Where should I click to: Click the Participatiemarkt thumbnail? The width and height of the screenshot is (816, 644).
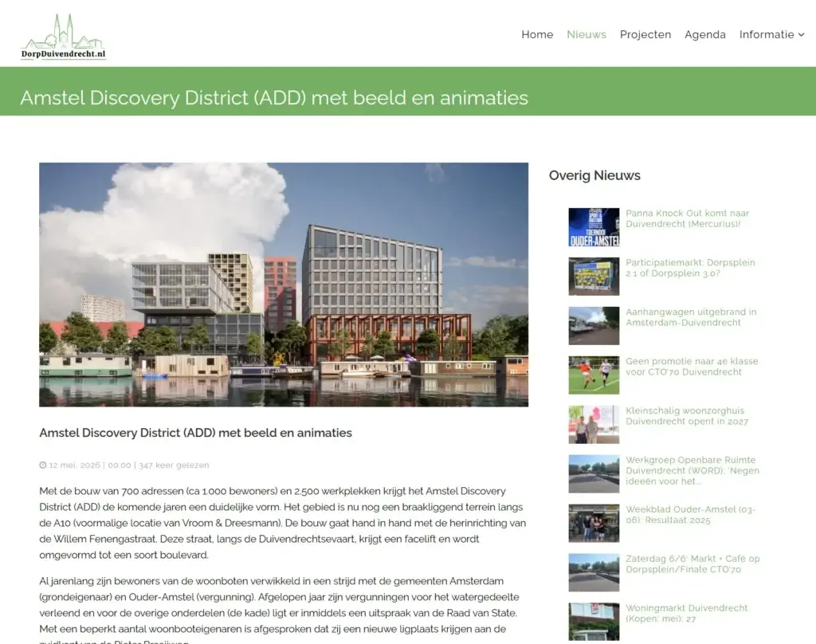tap(594, 277)
